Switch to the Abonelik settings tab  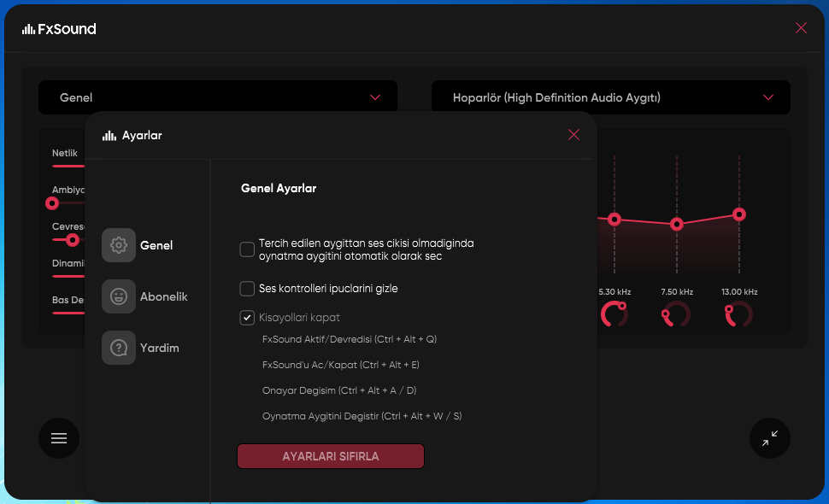coord(163,296)
